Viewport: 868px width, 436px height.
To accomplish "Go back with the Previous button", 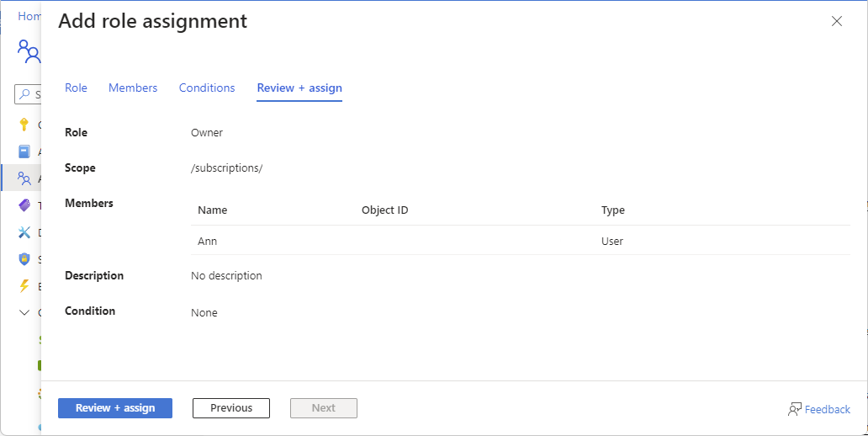I will (231, 408).
